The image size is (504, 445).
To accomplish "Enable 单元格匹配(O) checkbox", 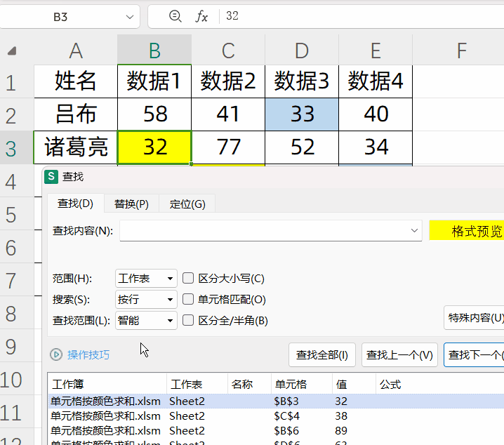I will (x=188, y=300).
